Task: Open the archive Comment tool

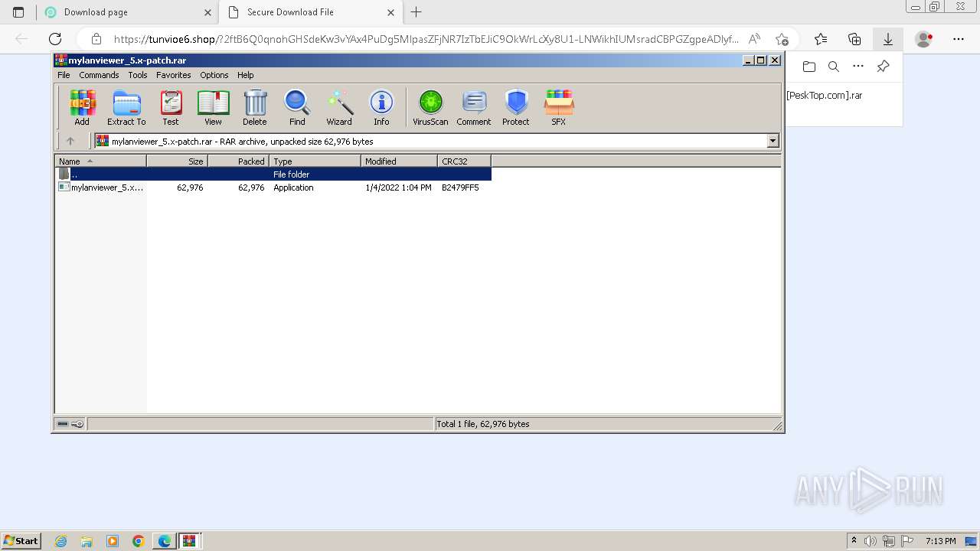Action: [474, 108]
